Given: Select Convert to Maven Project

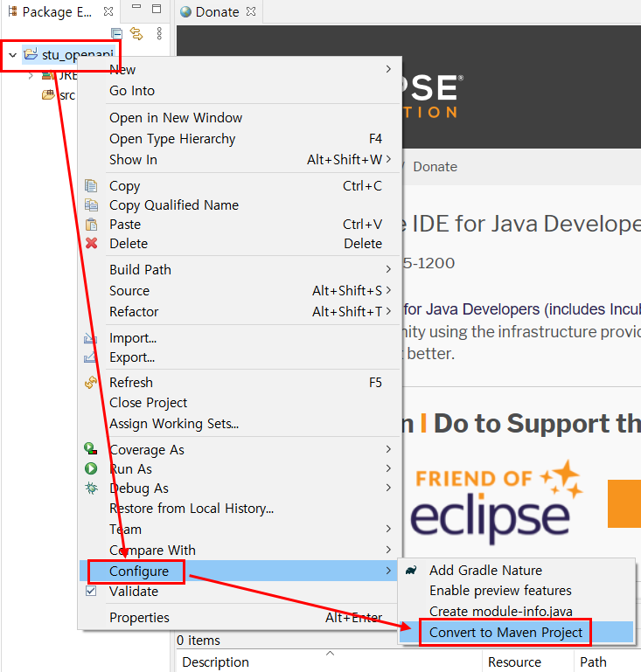Looking at the screenshot, I should point(506,632).
